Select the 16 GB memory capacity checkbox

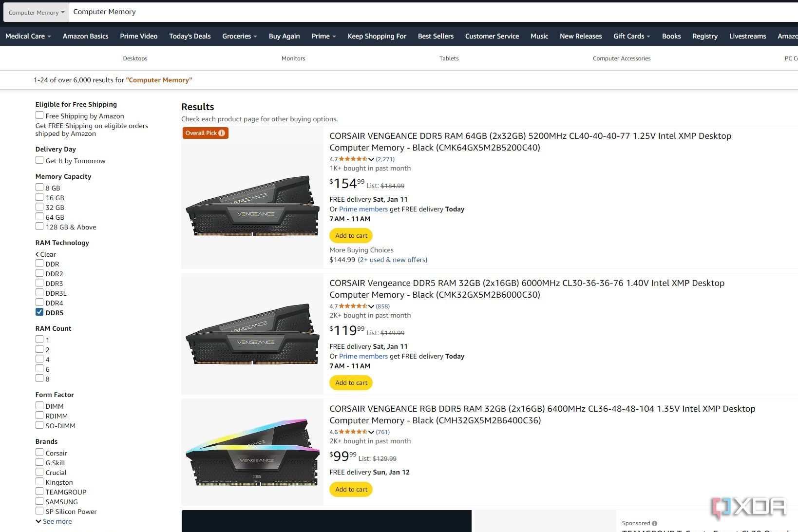(39, 197)
